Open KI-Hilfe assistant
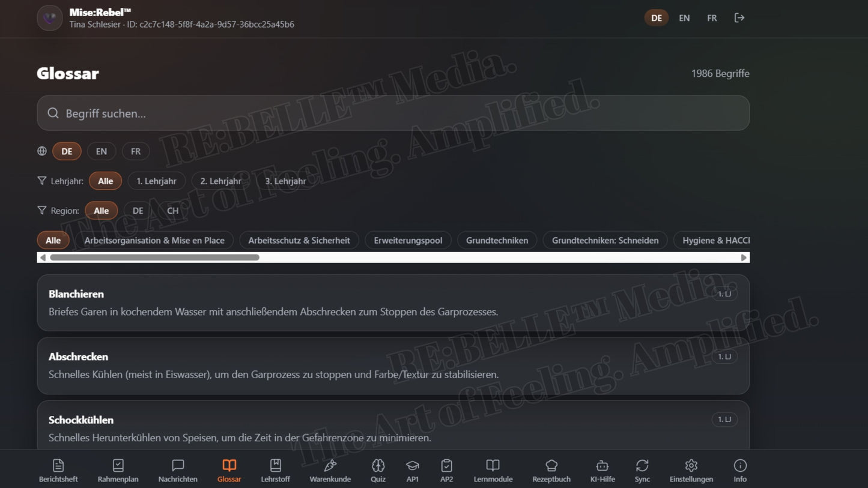 click(x=602, y=471)
